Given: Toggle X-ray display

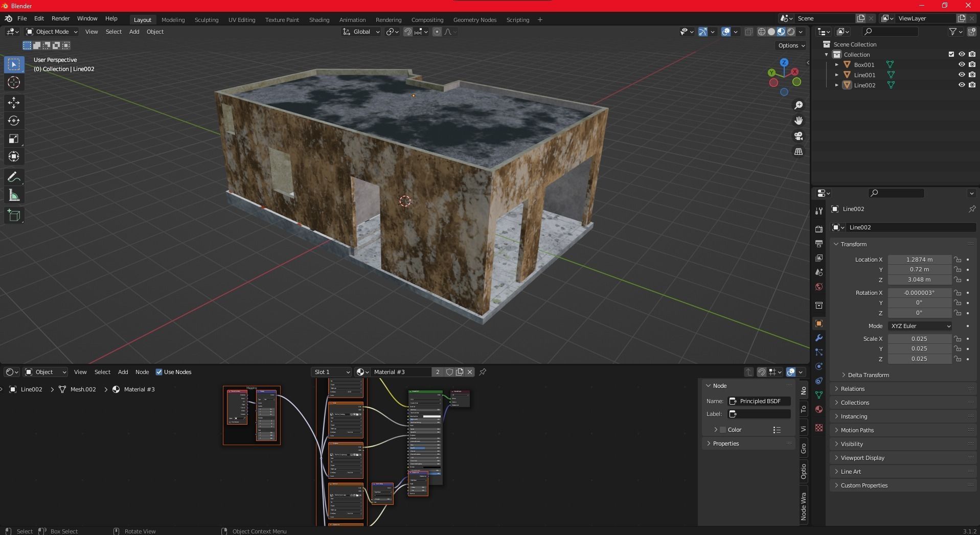Looking at the screenshot, I should (x=748, y=32).
